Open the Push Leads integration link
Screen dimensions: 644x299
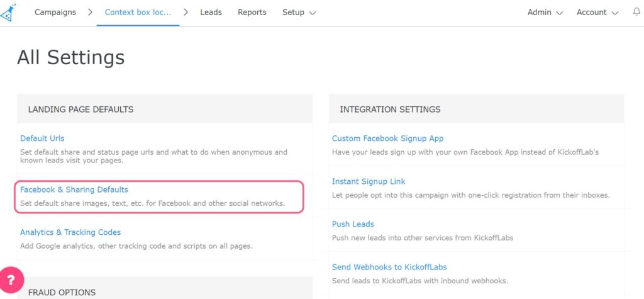(x=353, y=224)
